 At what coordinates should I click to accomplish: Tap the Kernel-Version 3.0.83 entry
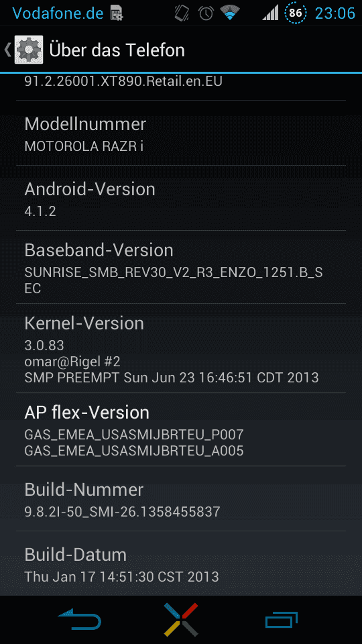click(x=181, y=348)
